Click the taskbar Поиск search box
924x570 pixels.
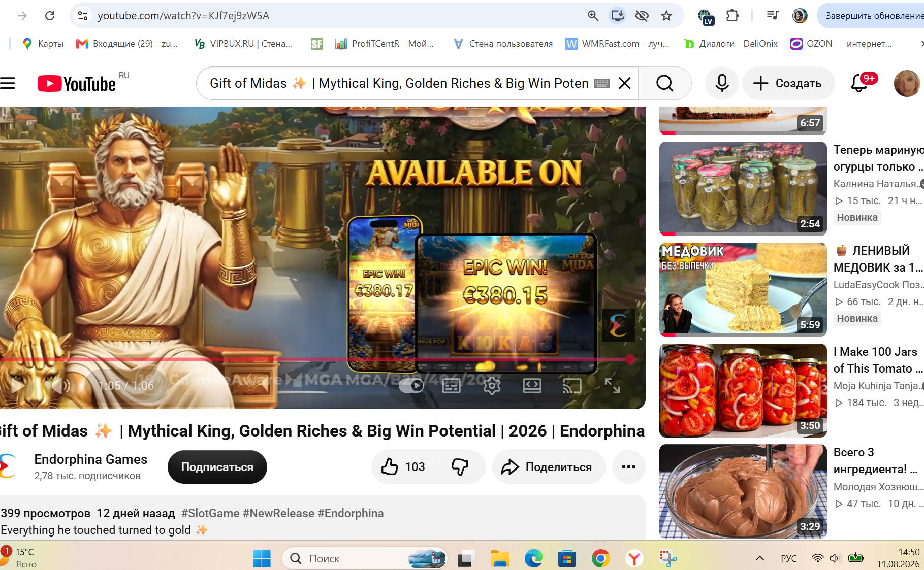[x=364, y=559]
